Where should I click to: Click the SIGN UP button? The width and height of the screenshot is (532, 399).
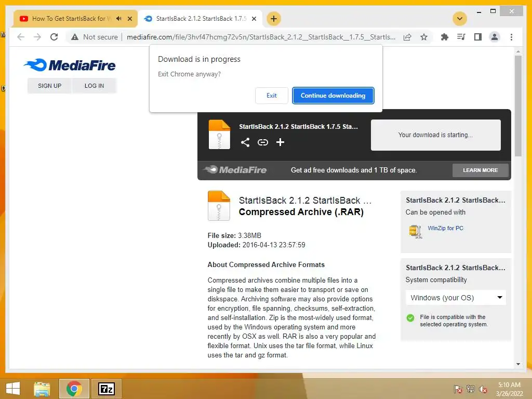click(x=49, y=86)
